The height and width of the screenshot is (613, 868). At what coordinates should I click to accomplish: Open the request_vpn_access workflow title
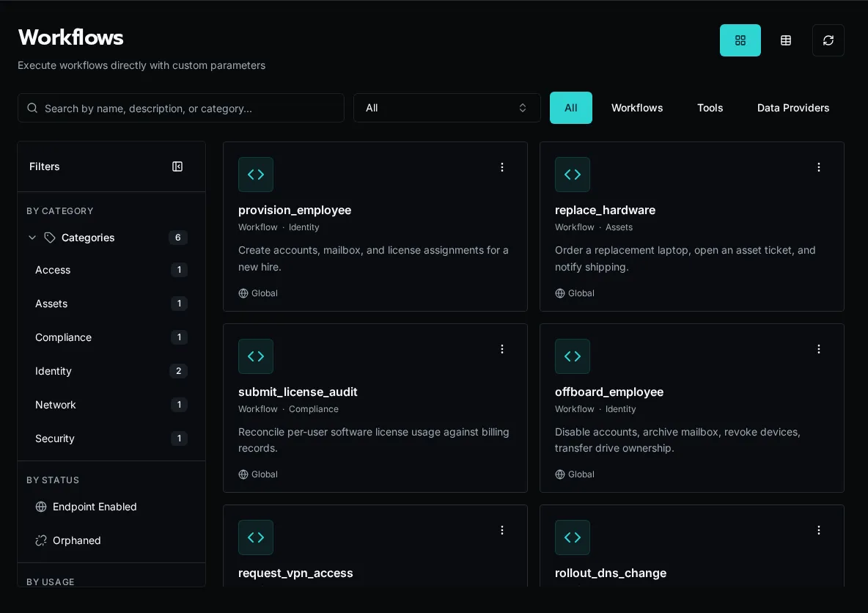click(x=295, y=573)
